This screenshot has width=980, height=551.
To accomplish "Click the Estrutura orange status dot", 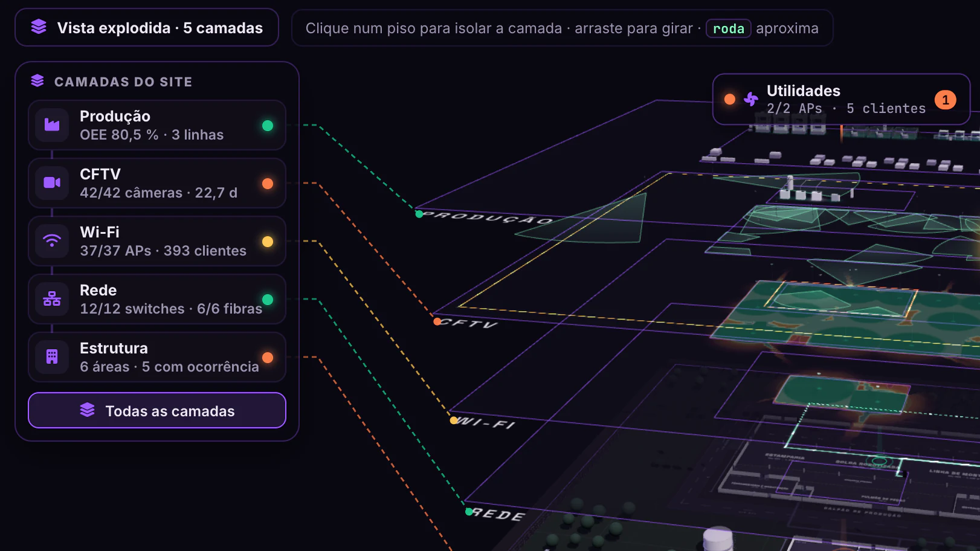I will point(268,357).
